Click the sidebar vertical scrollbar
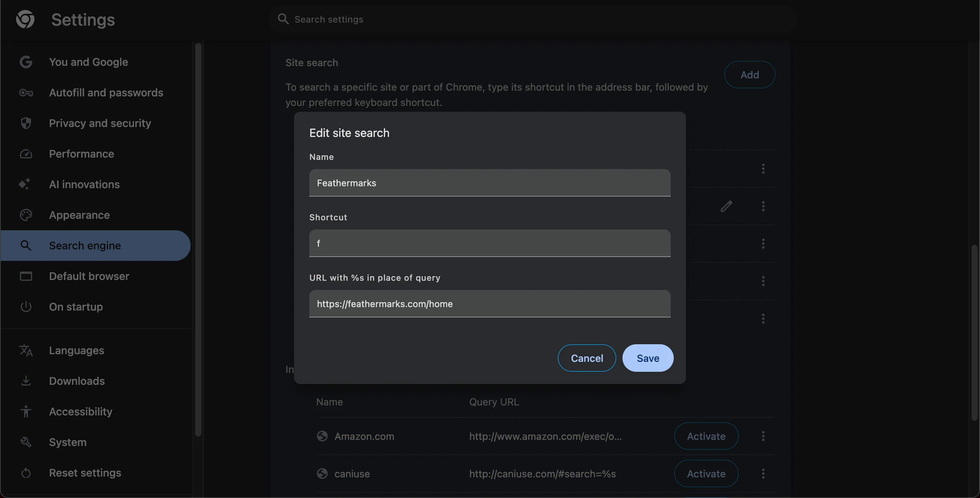Viewport: 980px width, 498px height. pos(198,239)
